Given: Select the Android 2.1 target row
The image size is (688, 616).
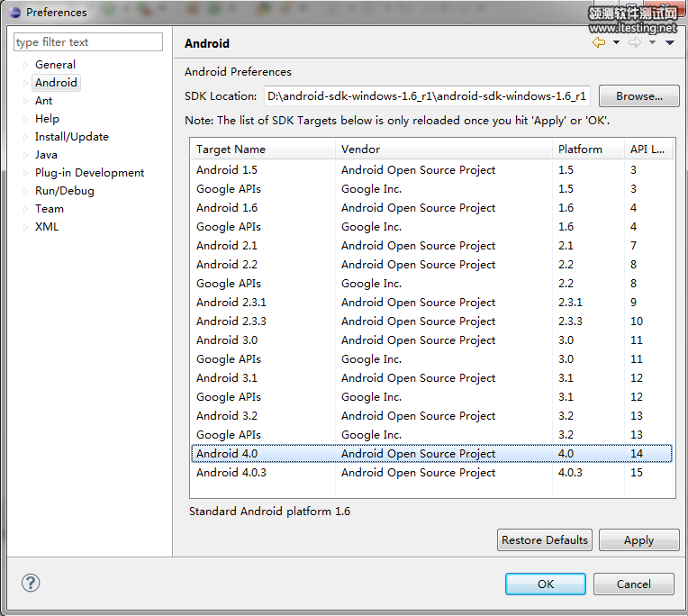Looking at the screenshot, I should (431, 245).
